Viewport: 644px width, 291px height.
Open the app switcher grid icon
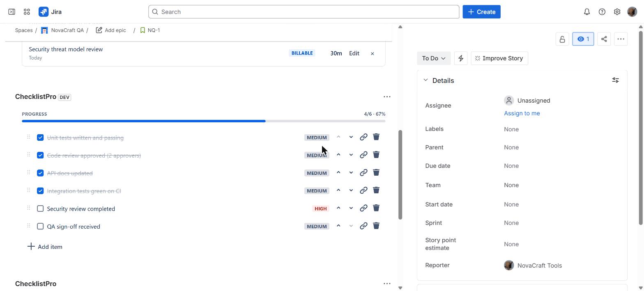pos(27,12)
